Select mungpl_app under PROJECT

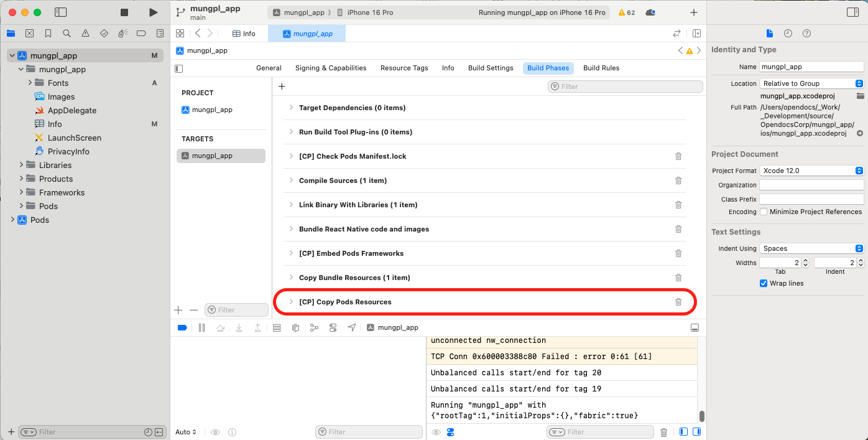[x=212, y=110]
